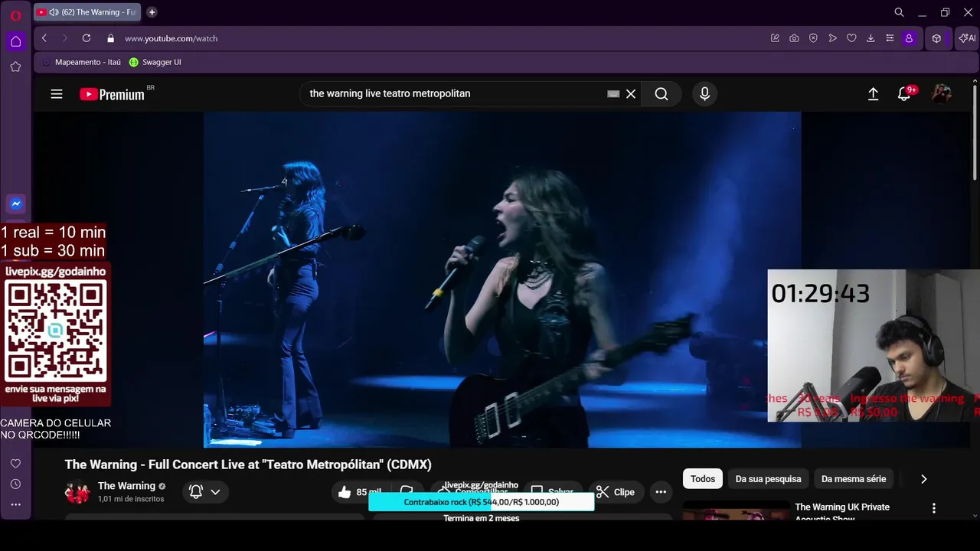Image resolution: width=980 pixels, height=551 pixels.
Task: Open the Aria AI button
Action: (x=968, y=38)
